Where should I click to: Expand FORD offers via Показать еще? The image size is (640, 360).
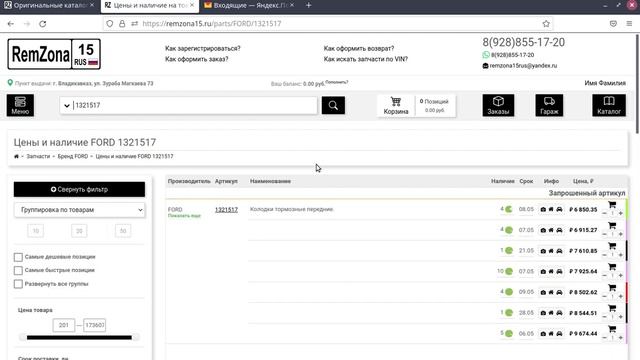(184, 216)
